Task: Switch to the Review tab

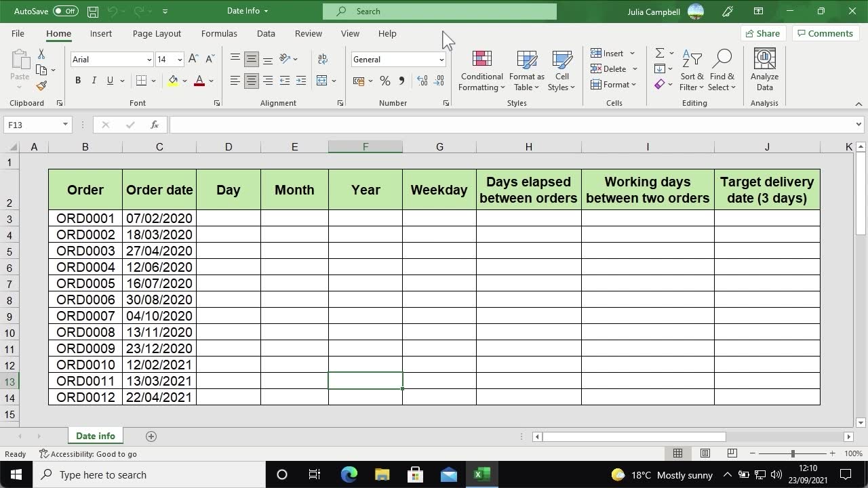Action: click(x=309, y=33)
